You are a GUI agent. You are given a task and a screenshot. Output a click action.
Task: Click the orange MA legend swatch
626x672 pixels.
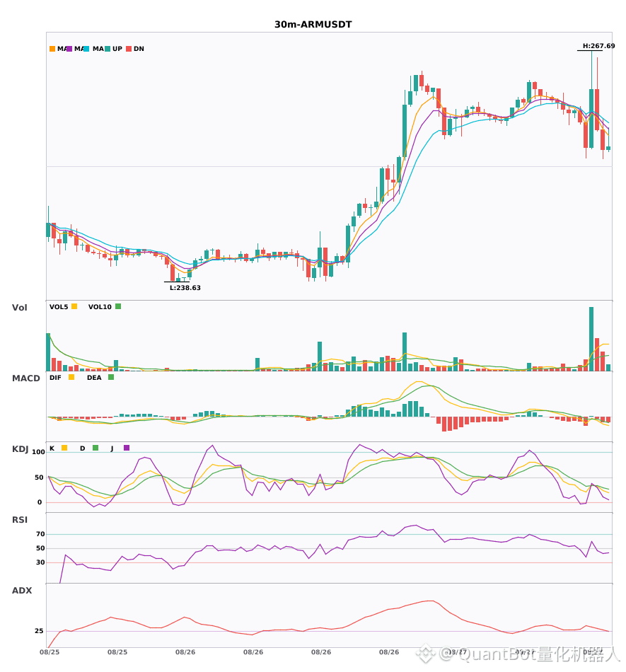point(52,49)
